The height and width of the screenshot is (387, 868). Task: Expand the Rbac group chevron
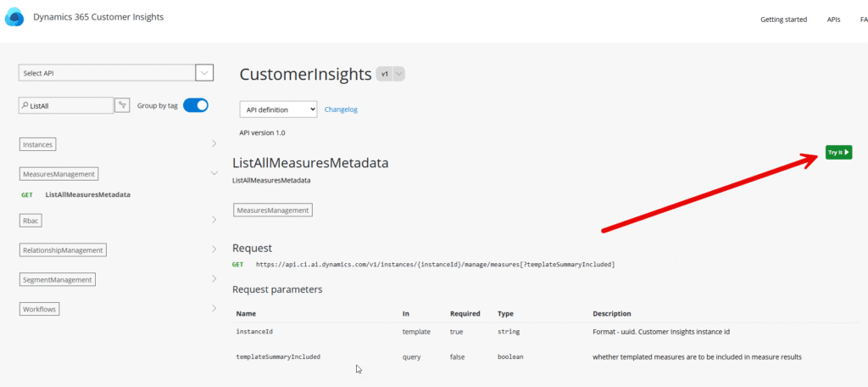[214, 220]
